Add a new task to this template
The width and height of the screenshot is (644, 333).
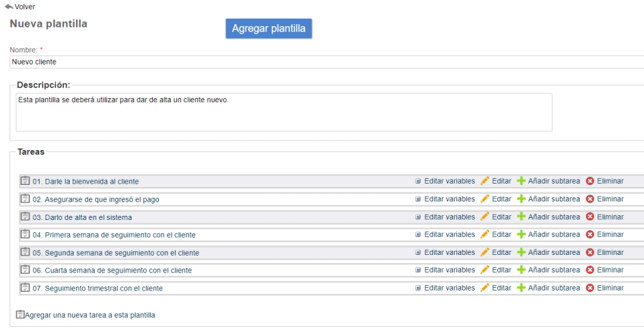tap(90, 315)
